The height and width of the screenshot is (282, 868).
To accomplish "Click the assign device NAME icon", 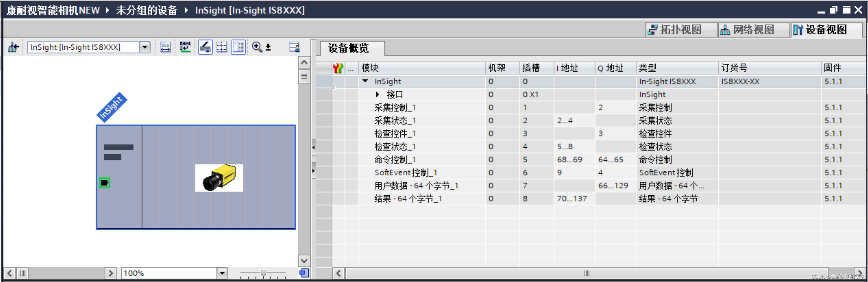I will coord(185,47).
